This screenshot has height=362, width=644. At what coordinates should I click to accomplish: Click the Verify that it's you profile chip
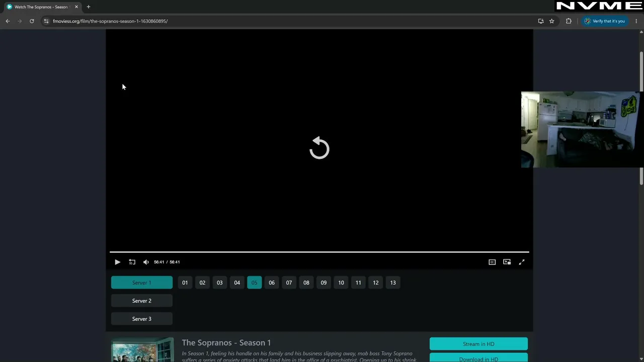pos(605,21)
